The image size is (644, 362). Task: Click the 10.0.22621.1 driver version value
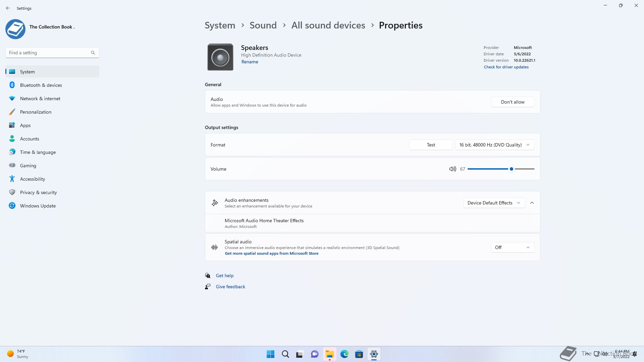tap(524, 60)
